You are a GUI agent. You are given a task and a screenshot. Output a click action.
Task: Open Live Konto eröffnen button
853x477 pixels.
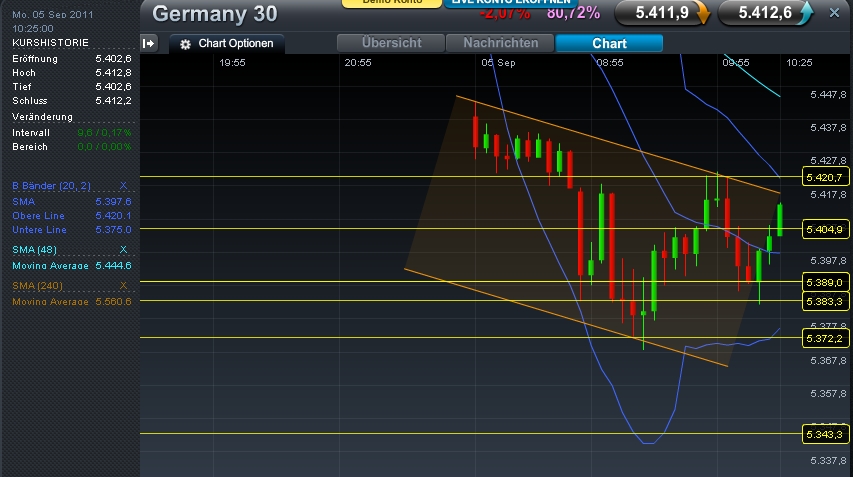pos(511,3)
